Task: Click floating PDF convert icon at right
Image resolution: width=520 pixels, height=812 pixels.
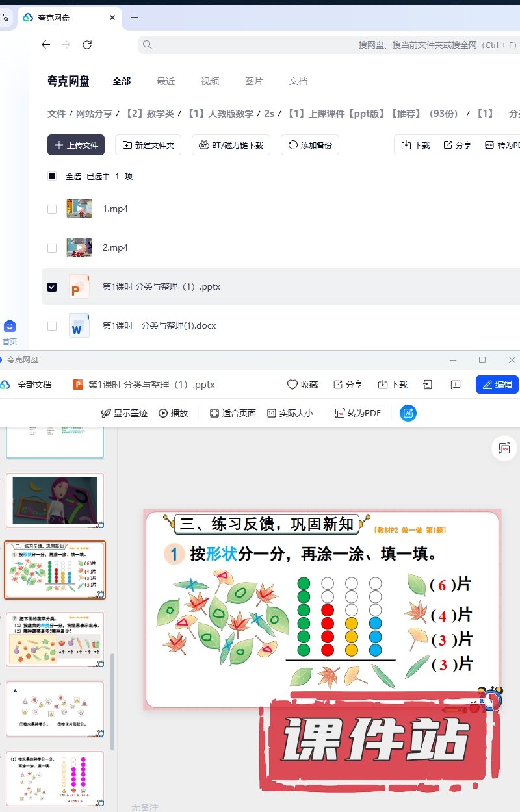Action: click(504, 448)
